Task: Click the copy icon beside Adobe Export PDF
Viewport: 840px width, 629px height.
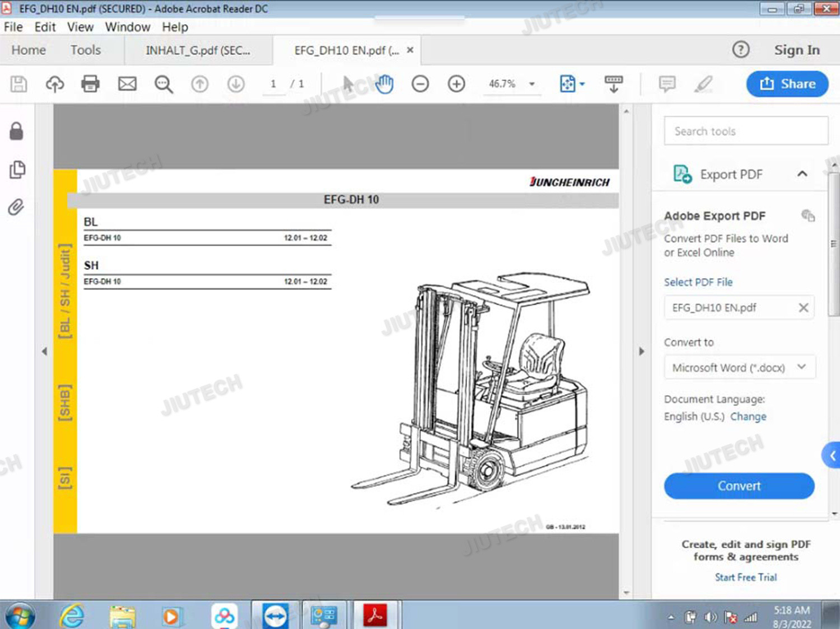Action: [x=808, y=215]
